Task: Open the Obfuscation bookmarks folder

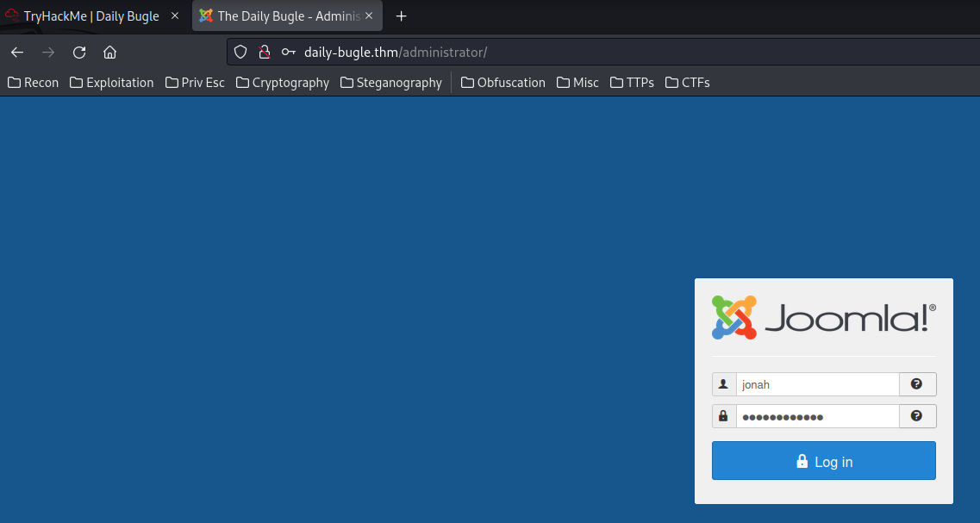Action: coord(503,83)
